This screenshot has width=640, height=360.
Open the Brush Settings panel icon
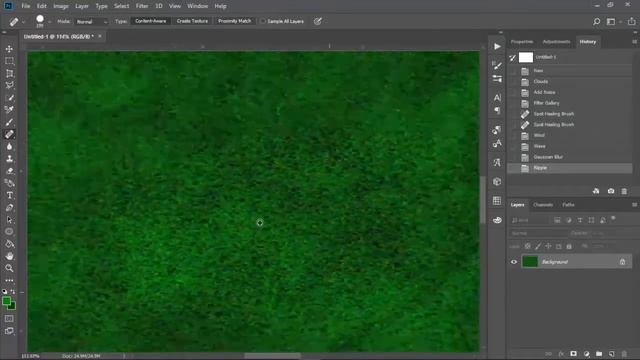497,65
